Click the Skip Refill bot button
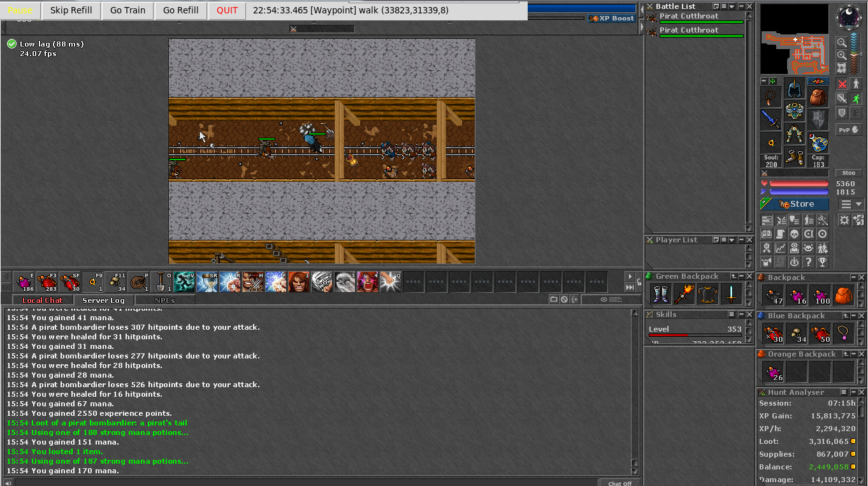This screenshot has height=486, width=868. 71,10
